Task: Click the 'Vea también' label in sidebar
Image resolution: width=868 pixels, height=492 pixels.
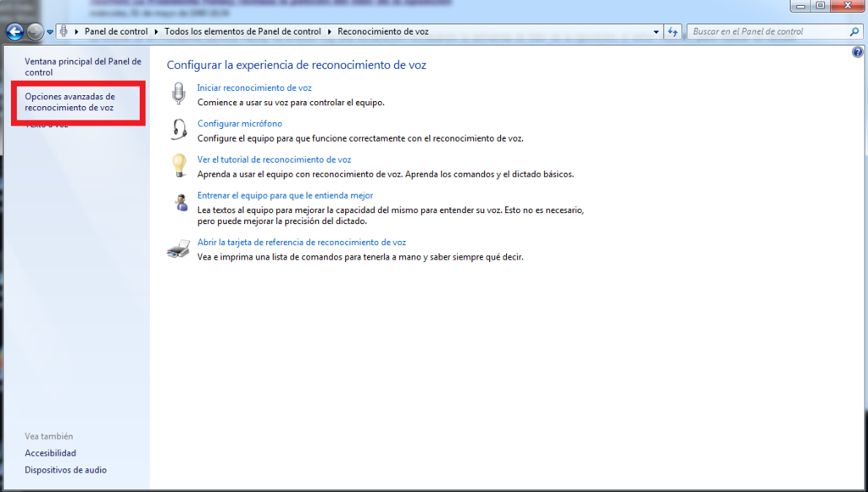Action: tap(48, 437)
